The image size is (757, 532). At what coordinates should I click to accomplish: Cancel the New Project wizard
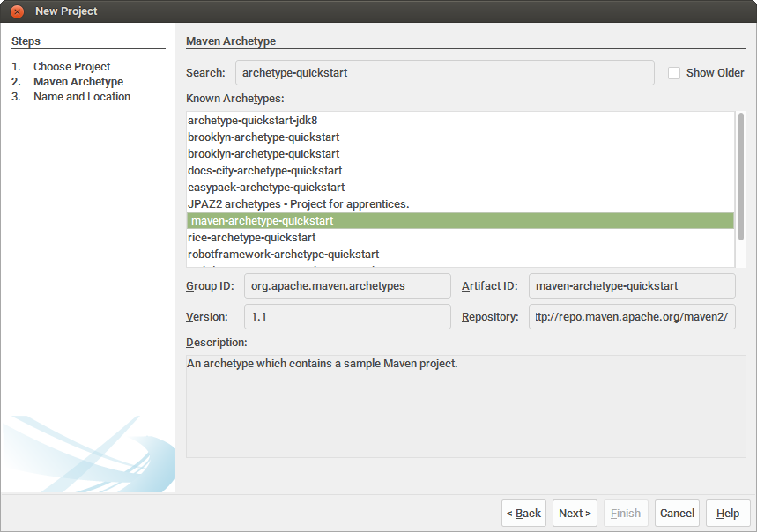click(x=677, y=513)
